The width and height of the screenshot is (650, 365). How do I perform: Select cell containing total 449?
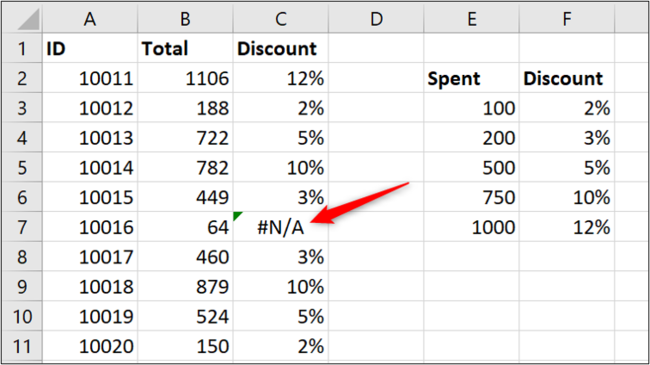coord(185,197)
